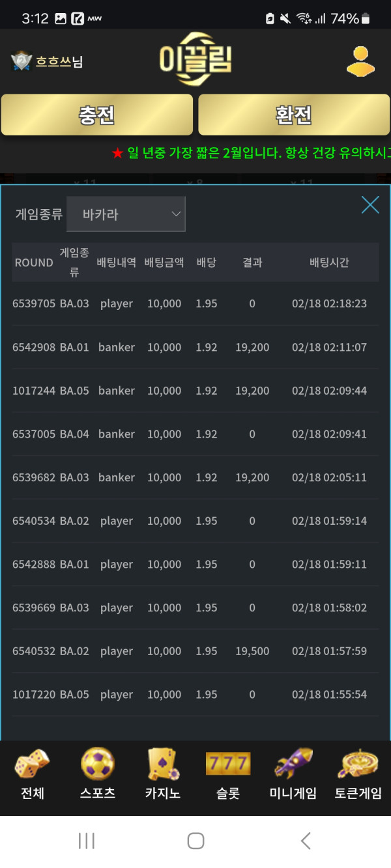
Task: Tap the Android home navigation button
Action: [195, 841]
